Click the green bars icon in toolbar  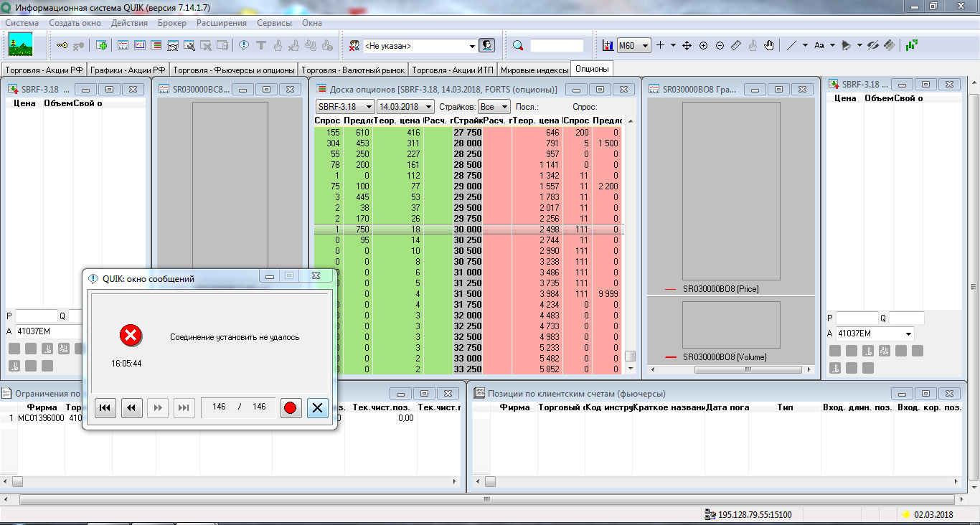[x=912, y=45]
